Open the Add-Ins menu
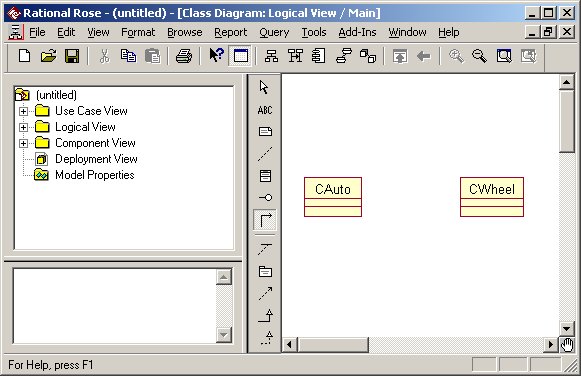 [357, 32]
